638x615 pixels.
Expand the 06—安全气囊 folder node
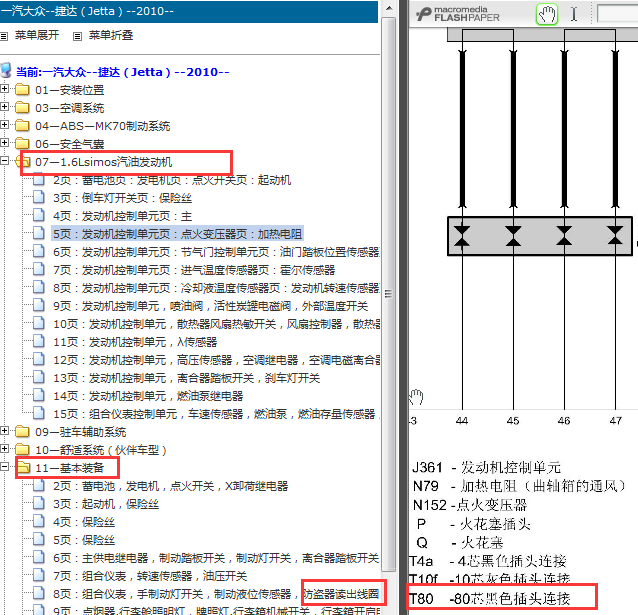point(4,142)
